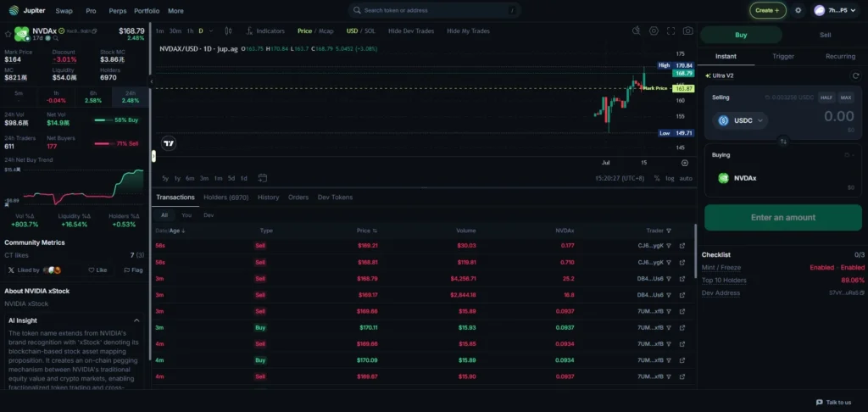This screenshot has height=412, width=868.
Task: Click the MAX amount button
Action: [845, 97]
